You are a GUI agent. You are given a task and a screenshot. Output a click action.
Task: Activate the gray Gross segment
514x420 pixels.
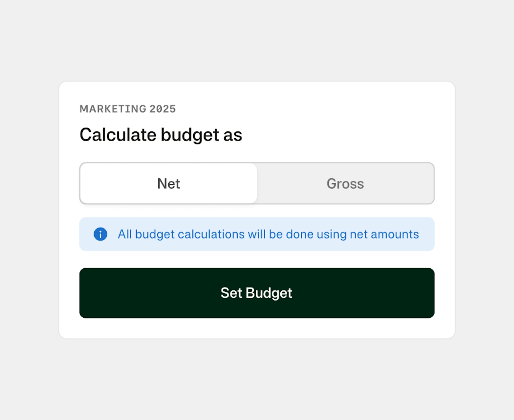coord(345,183)
